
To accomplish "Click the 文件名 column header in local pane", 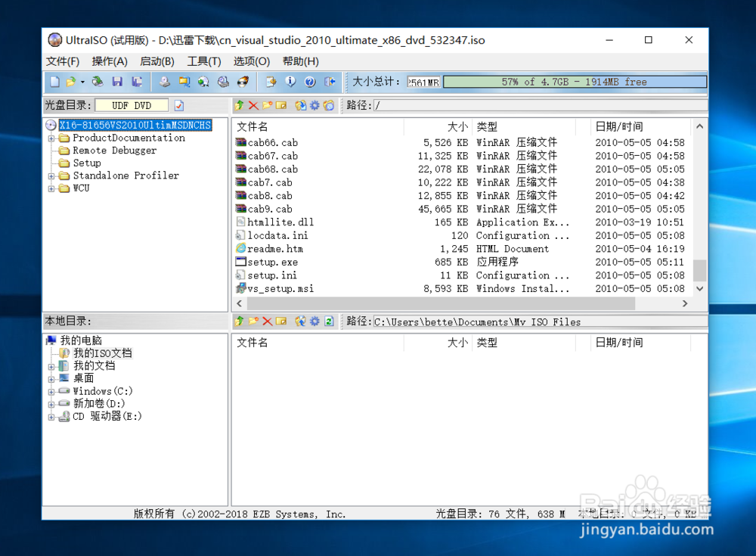I will point(319,343).
